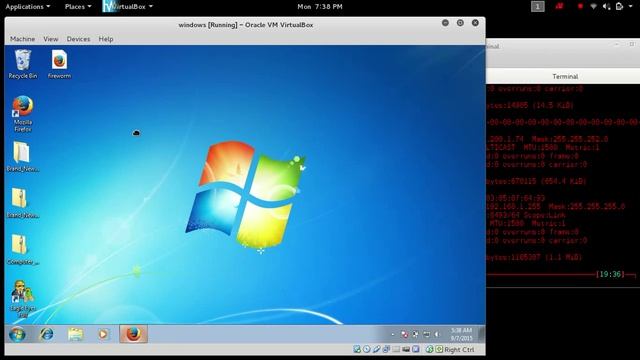Click the volume icon in the top panel
Image resolution: width=640 pixels, height=360 pixels.
607,7
